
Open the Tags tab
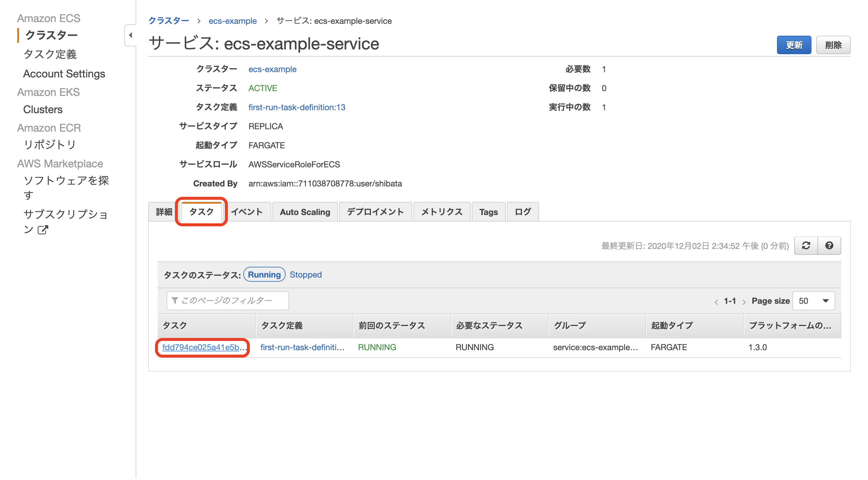pyautogui.click(x=488, y=212)
